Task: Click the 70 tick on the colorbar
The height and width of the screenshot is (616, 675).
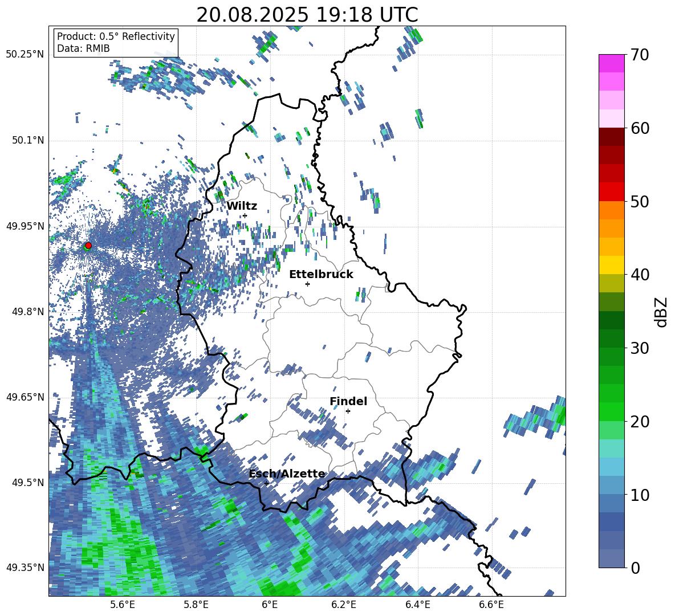Action: (639, 55)
